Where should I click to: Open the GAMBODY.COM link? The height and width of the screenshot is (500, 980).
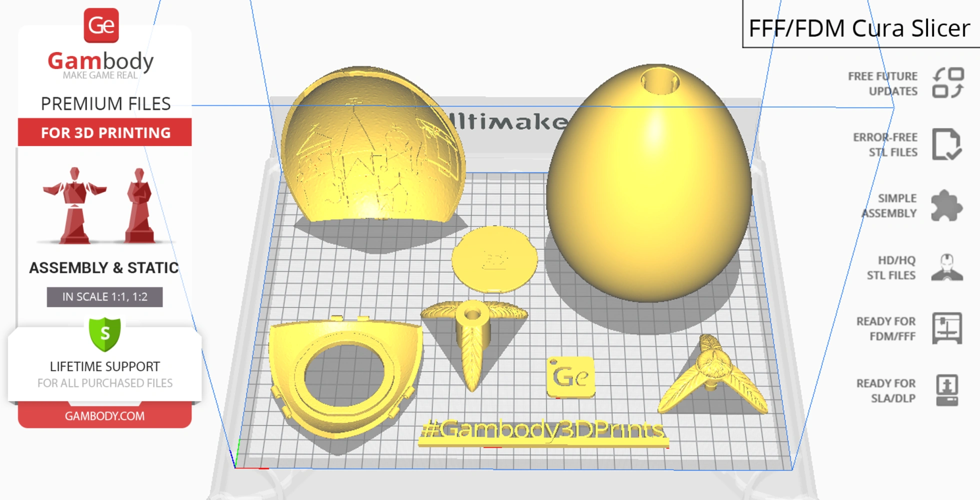[x=104, y=416]
